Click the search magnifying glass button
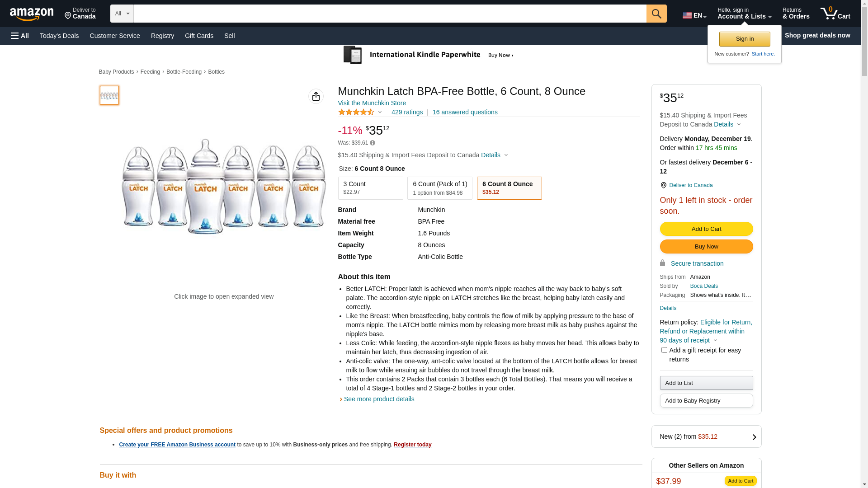This screenshot has width=868, height=488. (656, 14)
